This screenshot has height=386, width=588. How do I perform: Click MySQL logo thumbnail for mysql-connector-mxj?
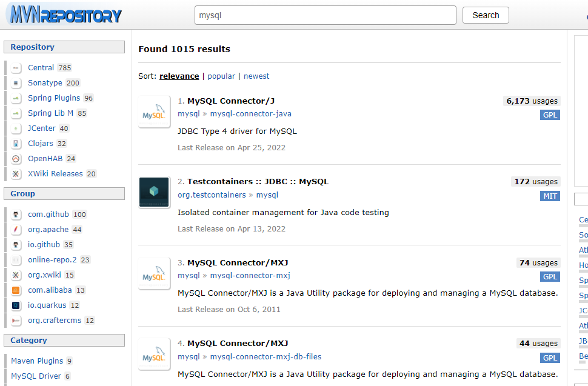pos(154,273)
